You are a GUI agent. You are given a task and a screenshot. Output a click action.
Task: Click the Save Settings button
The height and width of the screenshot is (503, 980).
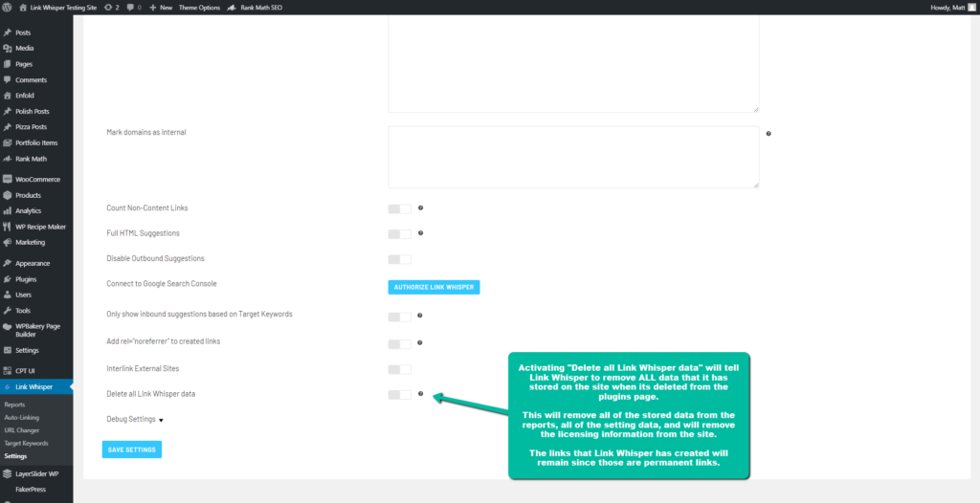click(132, 449)
